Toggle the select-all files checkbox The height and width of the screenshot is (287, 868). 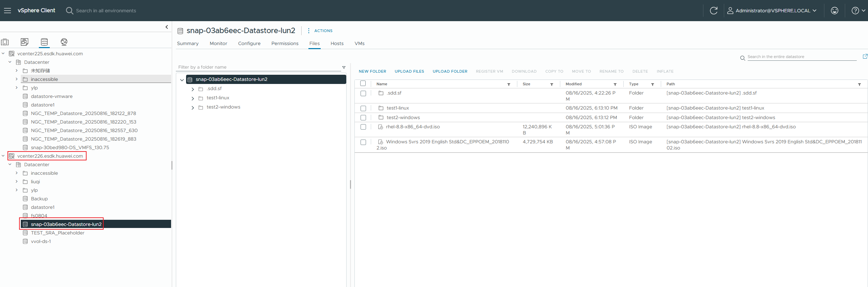363,84
